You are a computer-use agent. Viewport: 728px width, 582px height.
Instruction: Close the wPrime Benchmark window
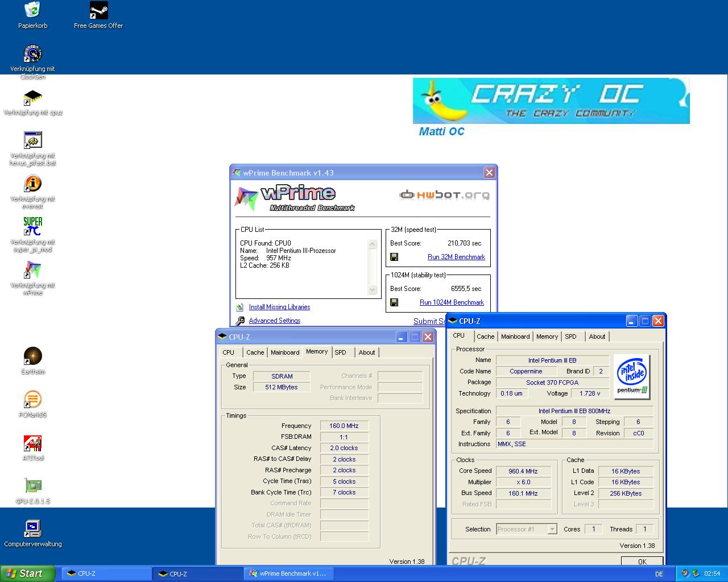[x=489, y=172]
